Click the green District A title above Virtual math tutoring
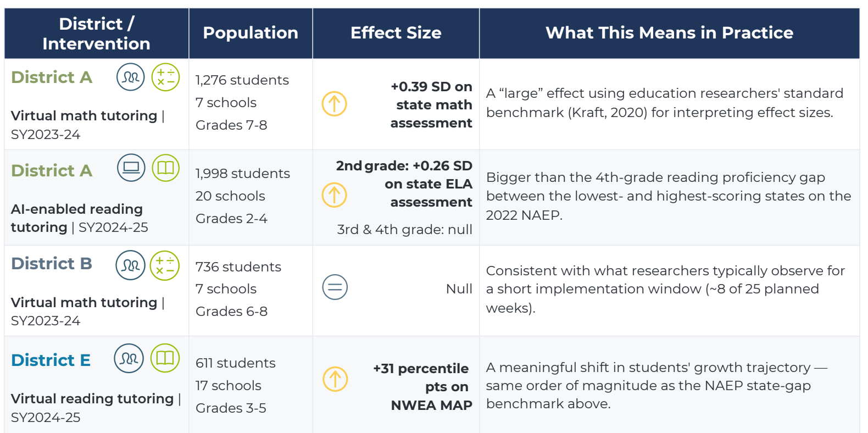The width and height of the screenshot is (868, 433). (x=52, y=77)
